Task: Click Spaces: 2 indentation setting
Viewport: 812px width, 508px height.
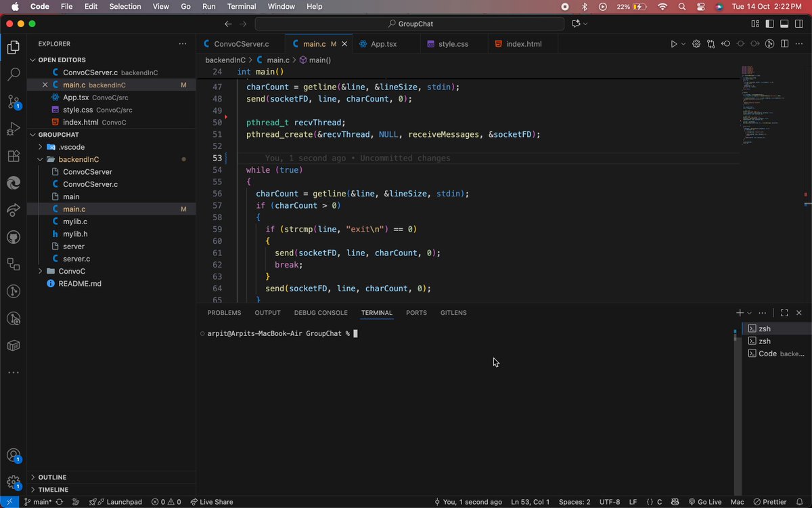Action: pyautogui.click(x=574, y=502)
